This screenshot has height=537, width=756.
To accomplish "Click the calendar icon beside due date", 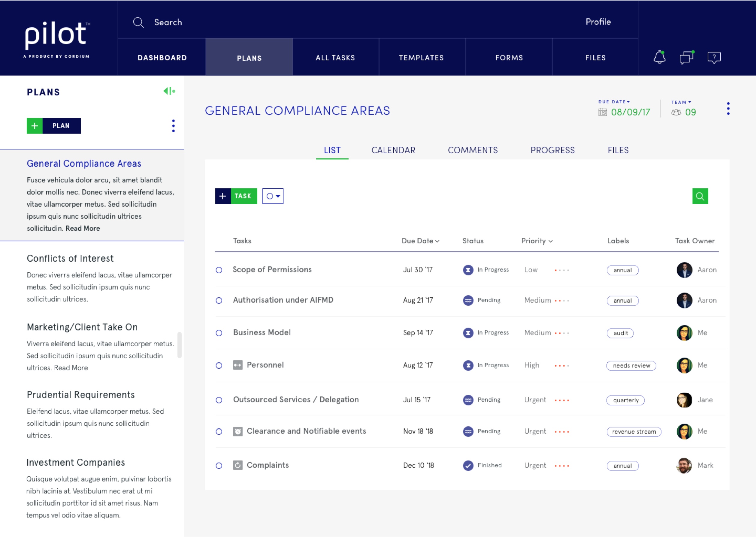I will (603, 112).
